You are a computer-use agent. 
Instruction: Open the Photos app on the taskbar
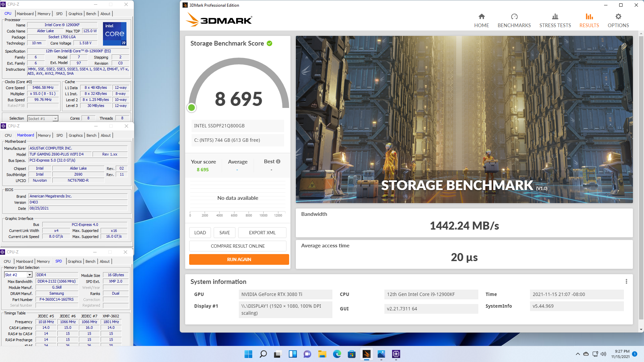coord(381,354)
